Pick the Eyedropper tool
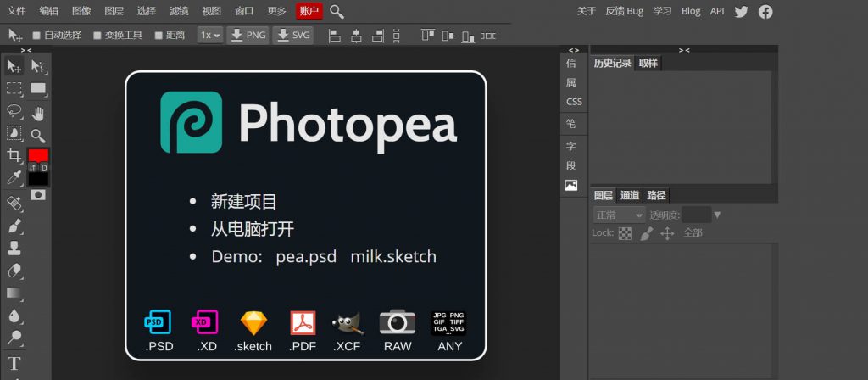 (x=14, y=178)
